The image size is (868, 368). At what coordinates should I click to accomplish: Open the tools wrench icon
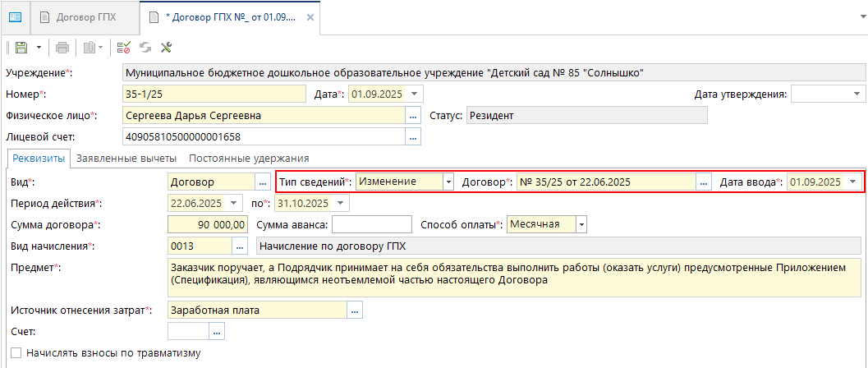[166, 48]
